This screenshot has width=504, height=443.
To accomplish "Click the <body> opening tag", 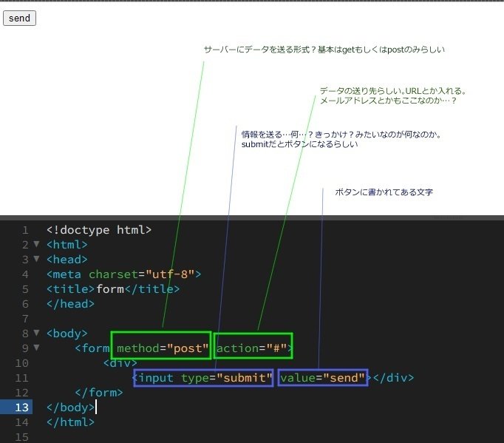I will (x=67, y=334).
